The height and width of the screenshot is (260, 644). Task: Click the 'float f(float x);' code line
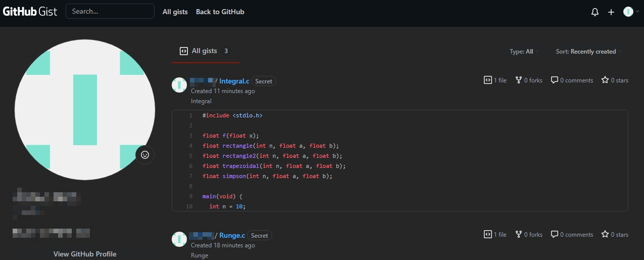coord(231,136)
